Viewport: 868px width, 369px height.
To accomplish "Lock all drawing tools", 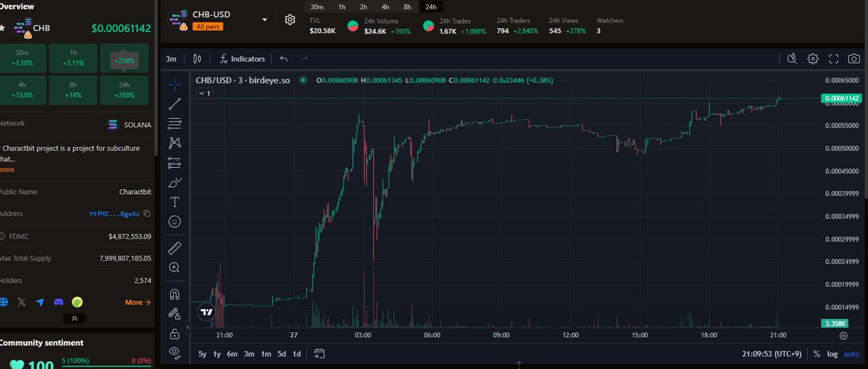I will (174, 334).
